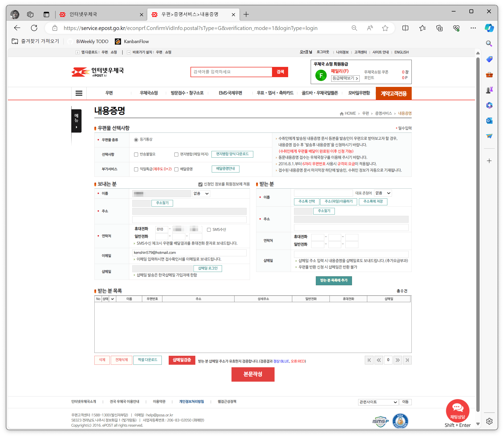Click 편지병합 양식 다운로드 button
Viewport: 504px width, 437px height.
pos(232,154)
